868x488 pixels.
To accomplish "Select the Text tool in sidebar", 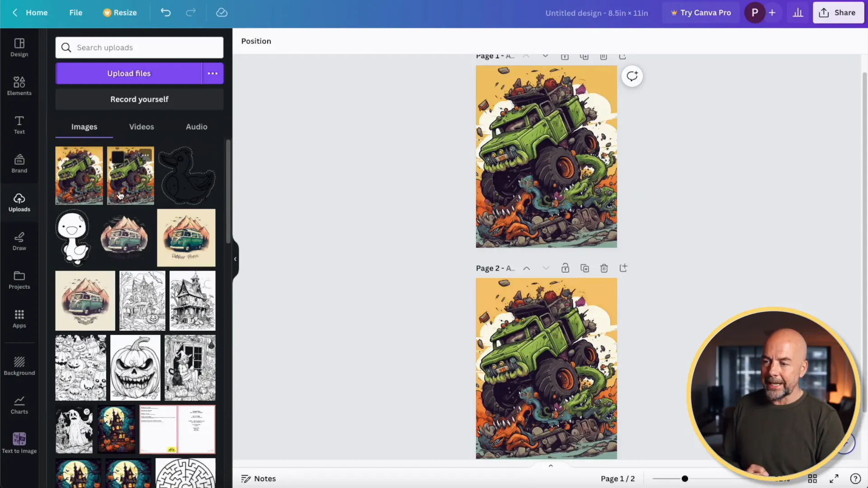I will point(19,125).
